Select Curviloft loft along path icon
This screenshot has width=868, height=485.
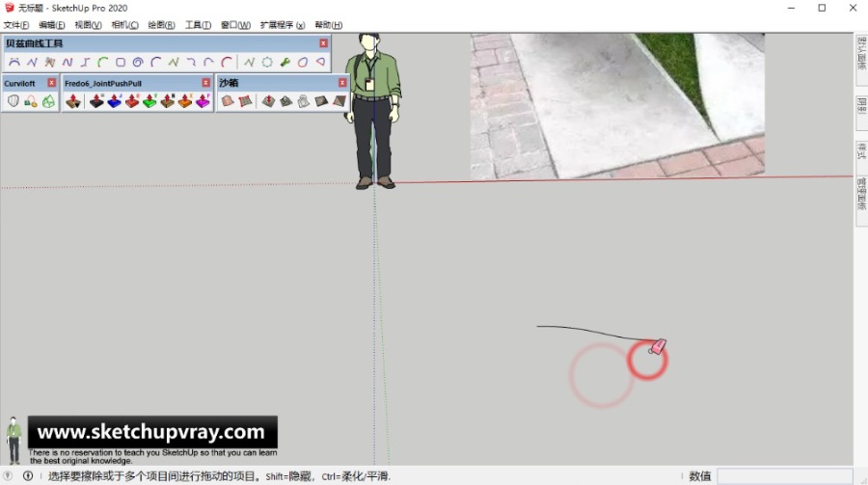pos(31,101)
